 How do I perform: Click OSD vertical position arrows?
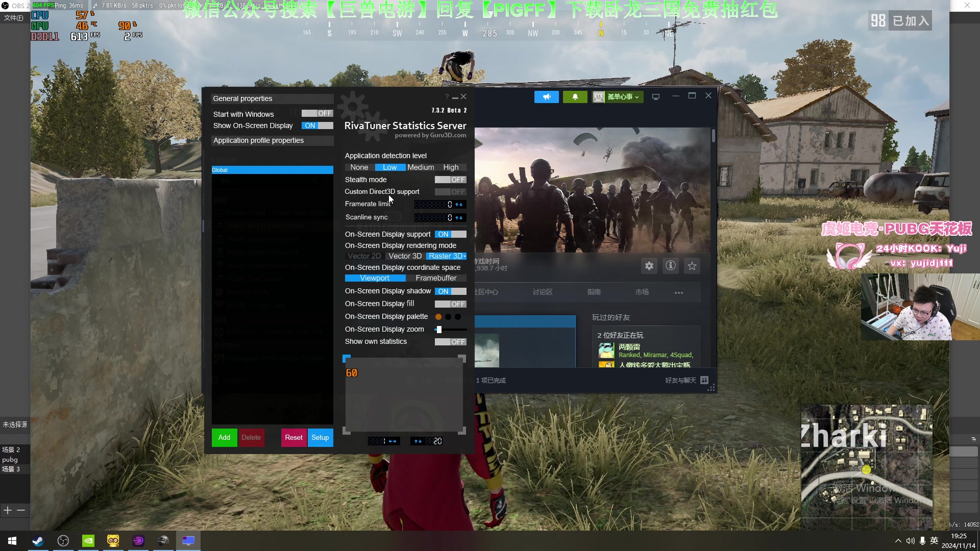click(418, 441)
